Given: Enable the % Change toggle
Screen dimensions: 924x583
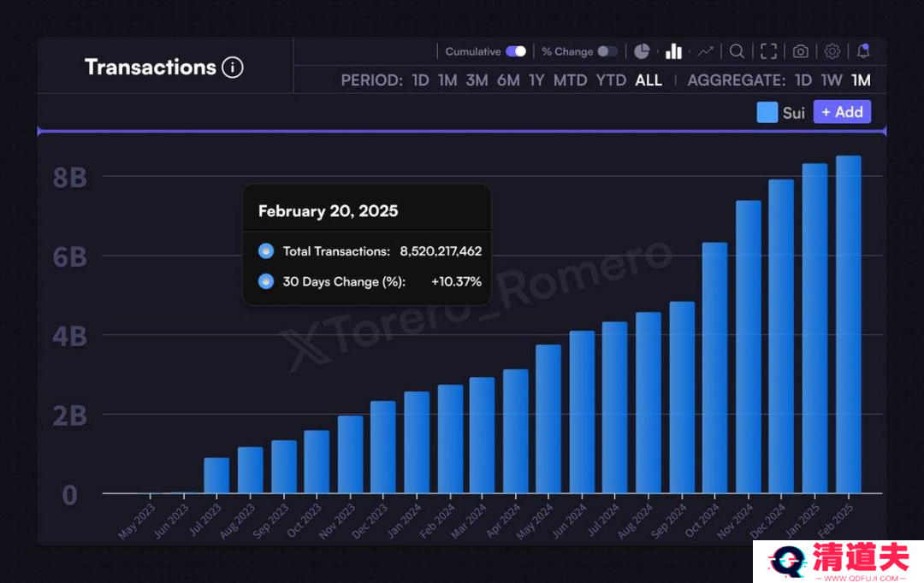Looking at the screenshot, I should 607,52.
